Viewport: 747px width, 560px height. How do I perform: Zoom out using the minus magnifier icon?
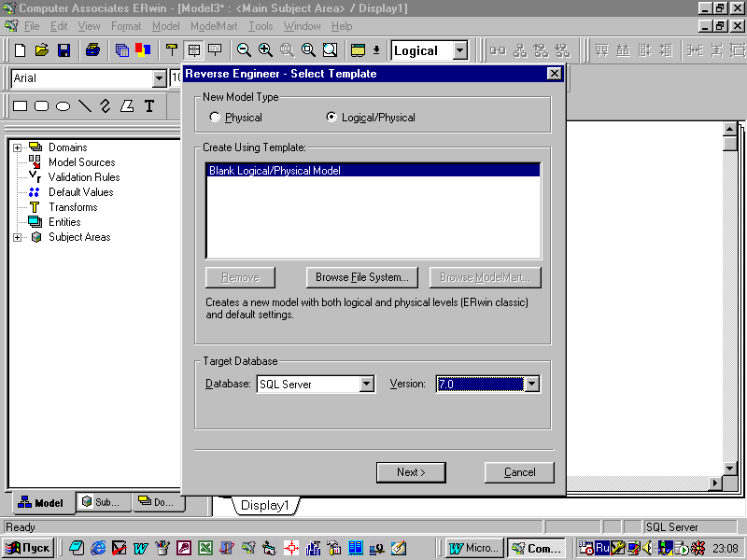(244, 50)
